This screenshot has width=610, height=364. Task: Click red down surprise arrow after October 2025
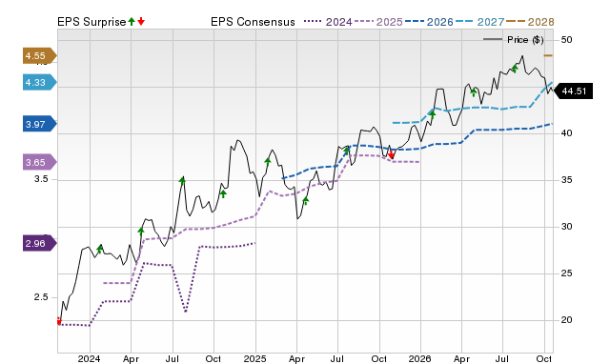[x=391, y=155]
